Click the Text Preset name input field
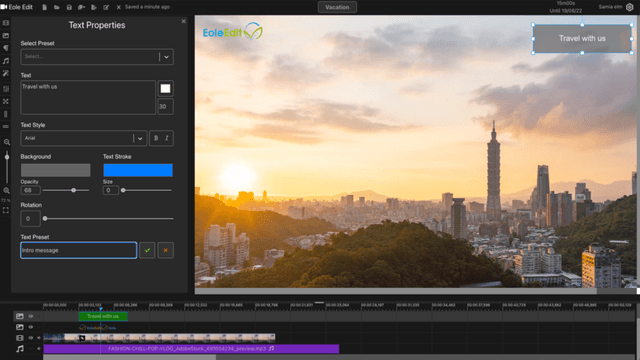 [x=78, y=250]
